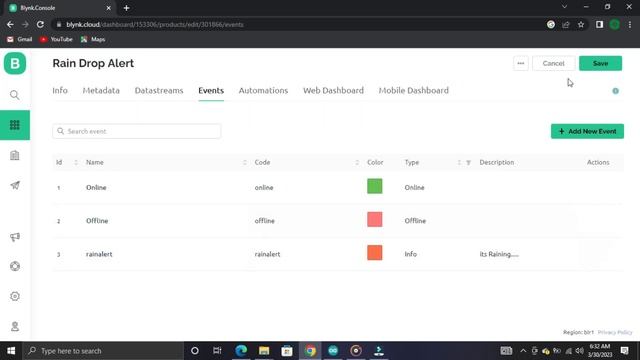Sort the table by Id column
The image size is (640, 360).
[76, 162]
